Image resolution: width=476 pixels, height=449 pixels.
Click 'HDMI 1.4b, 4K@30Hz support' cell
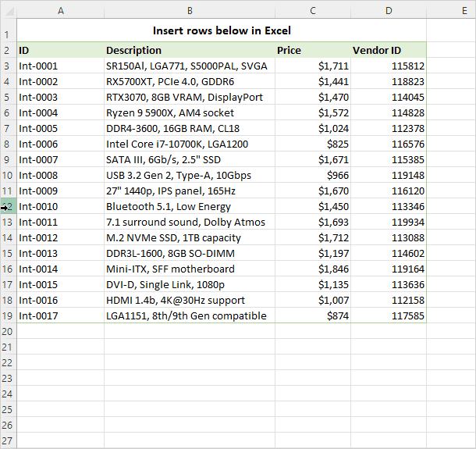190,300
